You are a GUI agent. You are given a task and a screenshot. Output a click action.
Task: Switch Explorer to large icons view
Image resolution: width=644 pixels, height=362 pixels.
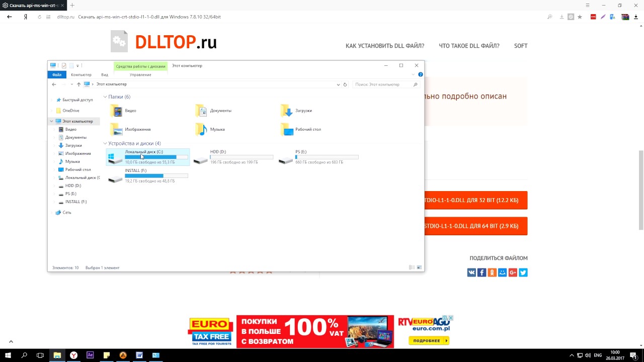tap(419, 267)
